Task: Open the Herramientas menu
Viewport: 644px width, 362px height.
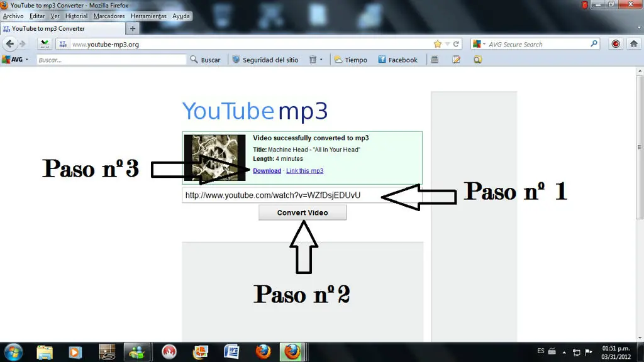Action: 148,16
